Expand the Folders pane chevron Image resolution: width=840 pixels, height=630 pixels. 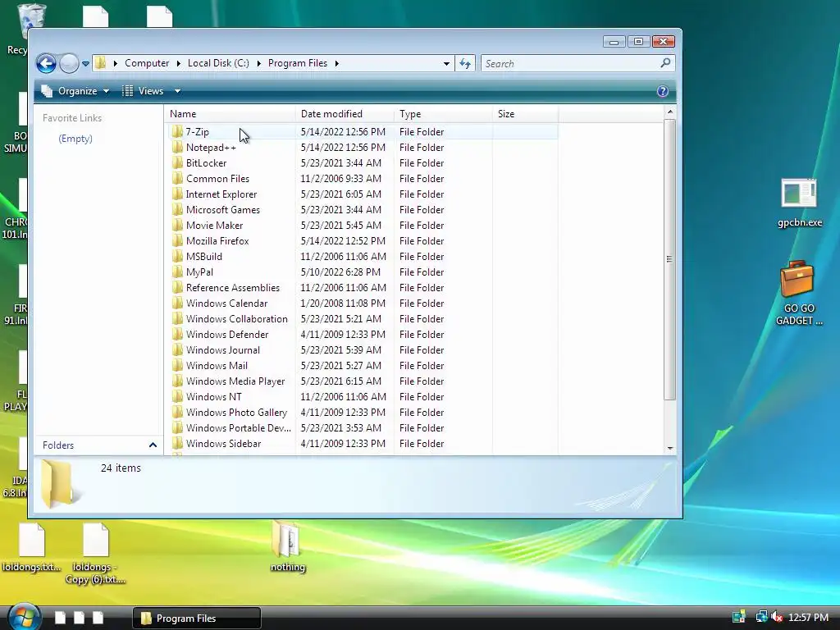[x=153, y=445]
